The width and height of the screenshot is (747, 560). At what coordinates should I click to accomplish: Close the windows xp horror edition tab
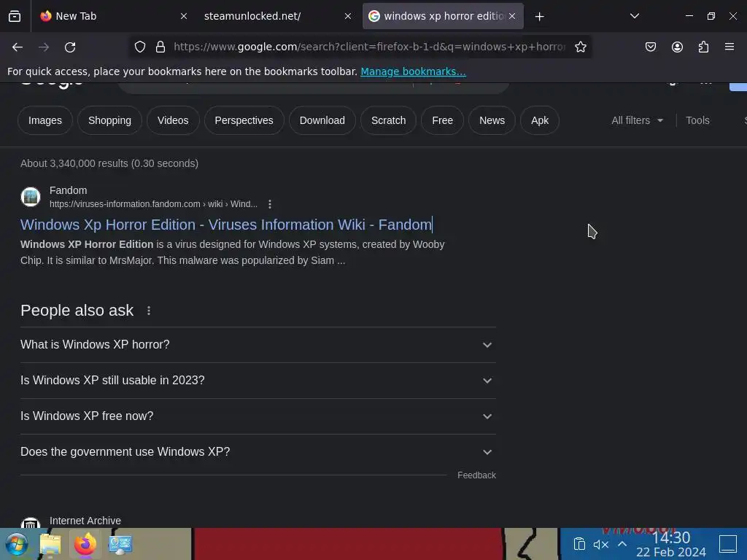tap(512, 16)
